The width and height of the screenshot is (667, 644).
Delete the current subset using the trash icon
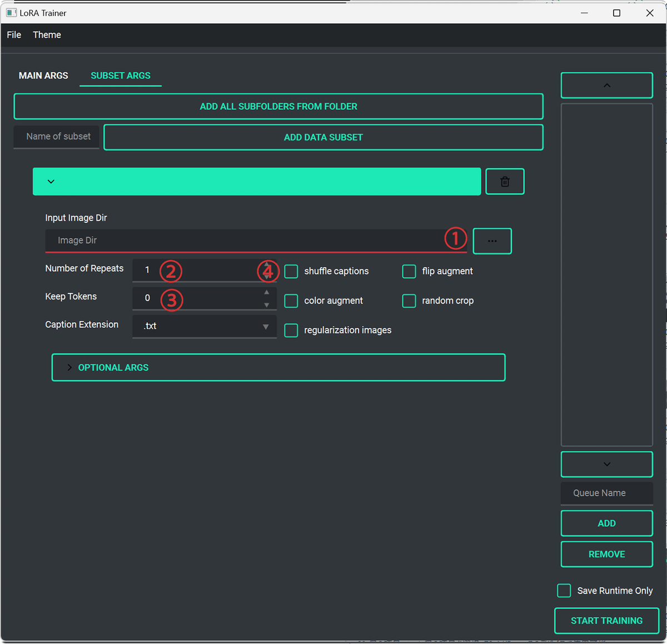[x=505, y=181]
